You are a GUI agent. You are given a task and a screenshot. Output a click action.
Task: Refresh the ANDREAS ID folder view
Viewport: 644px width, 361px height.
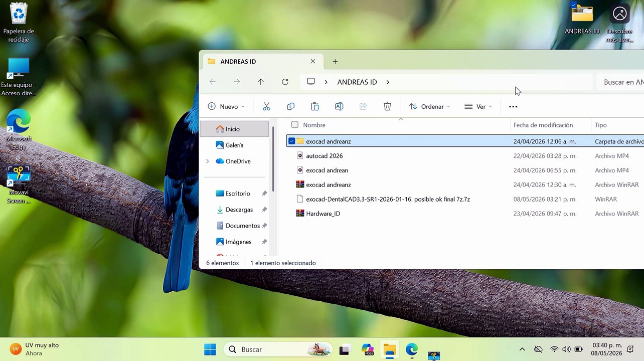point(285,82)
